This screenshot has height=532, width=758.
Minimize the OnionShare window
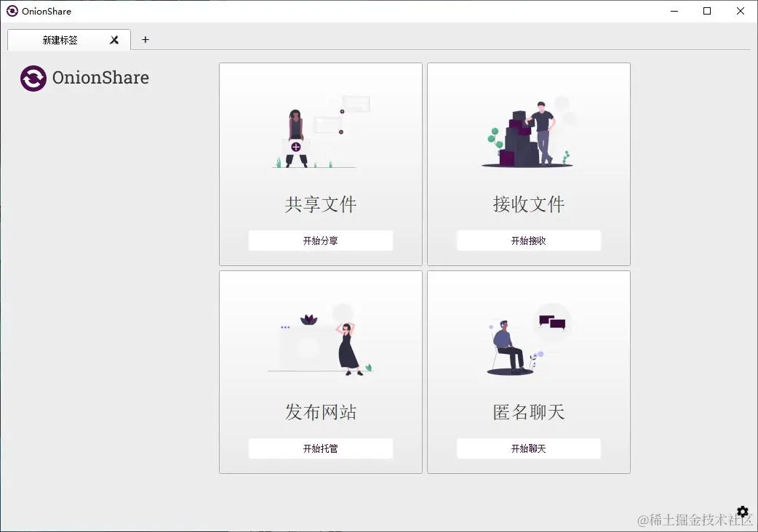[674, 11]
